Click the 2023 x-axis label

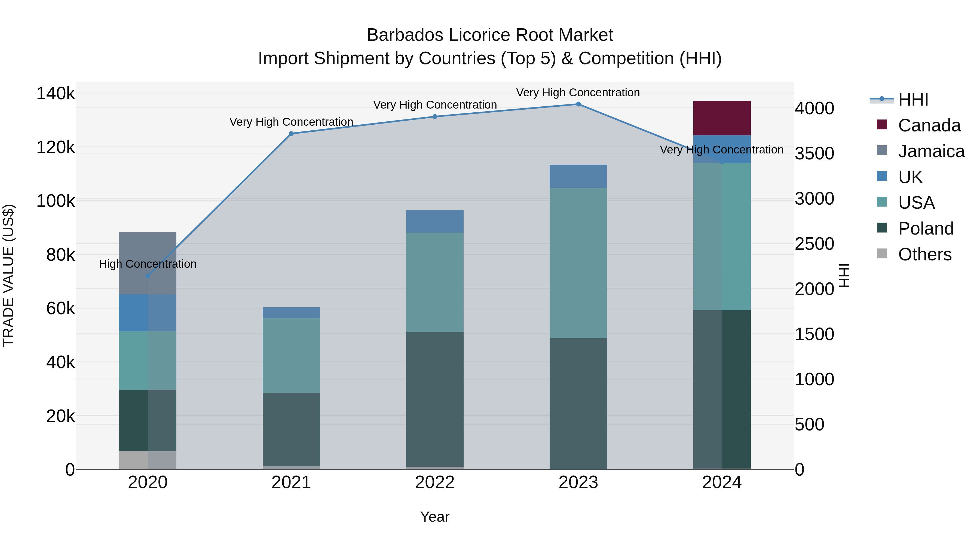click(578, 482)
